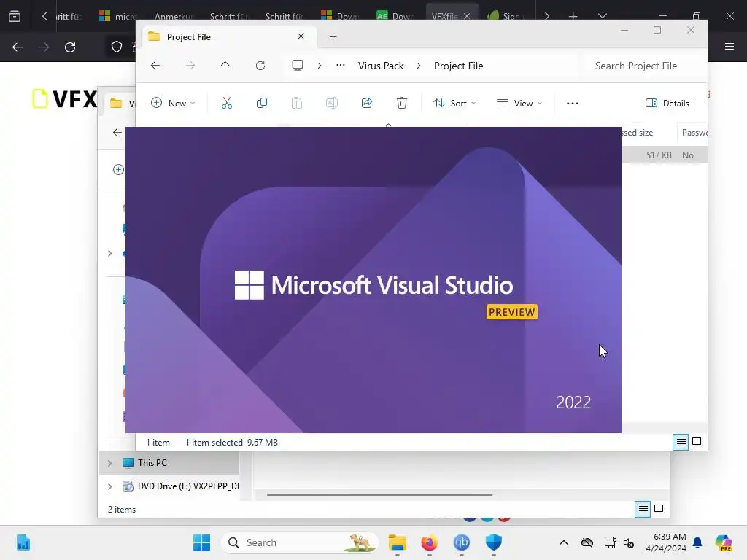Open the breadcrumb ellipsis in the address bar
The width and height of the screenshot is (747, 560).
340,65
